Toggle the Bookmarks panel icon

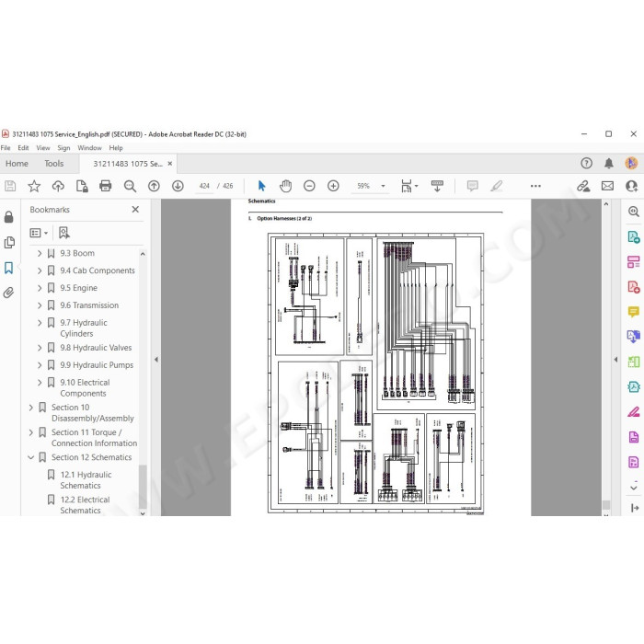coord(8,268)
